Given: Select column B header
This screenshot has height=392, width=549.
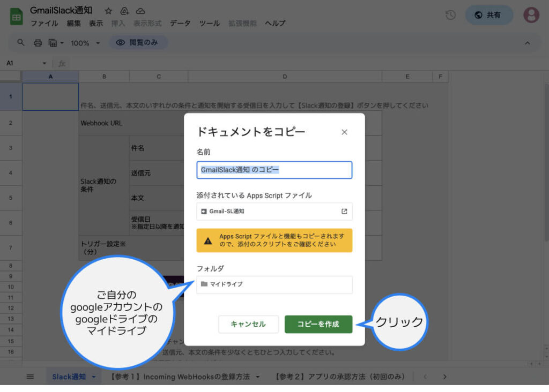Looking at the screenshot, I should click(x=104, y=77).
